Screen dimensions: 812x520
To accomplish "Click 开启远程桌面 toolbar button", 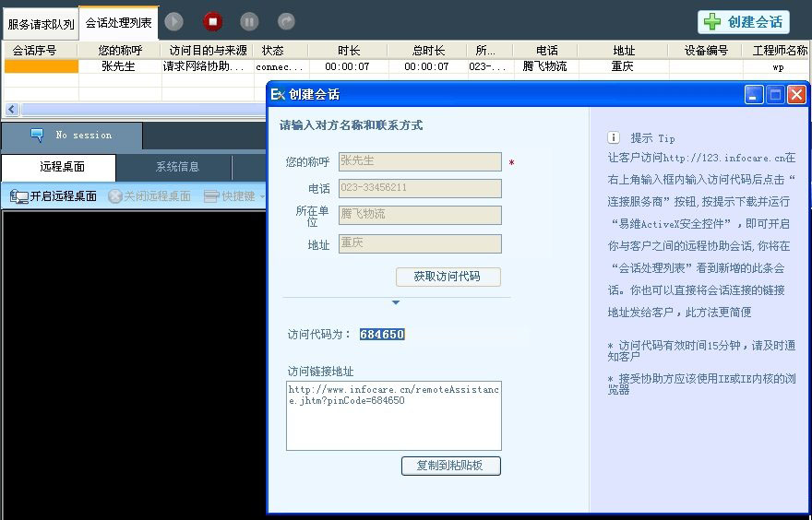I will coord(54,196).
